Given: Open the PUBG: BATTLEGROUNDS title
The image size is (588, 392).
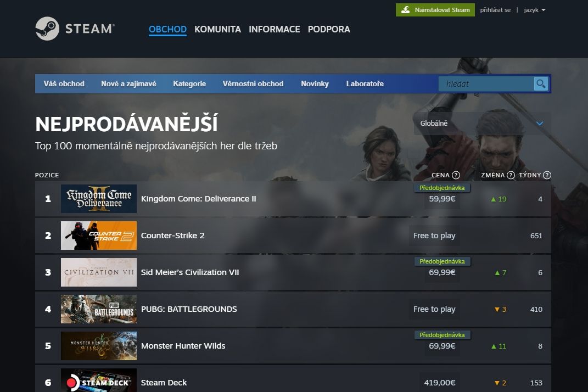Looking at the screenshot, I should click(x=189, y=309).
